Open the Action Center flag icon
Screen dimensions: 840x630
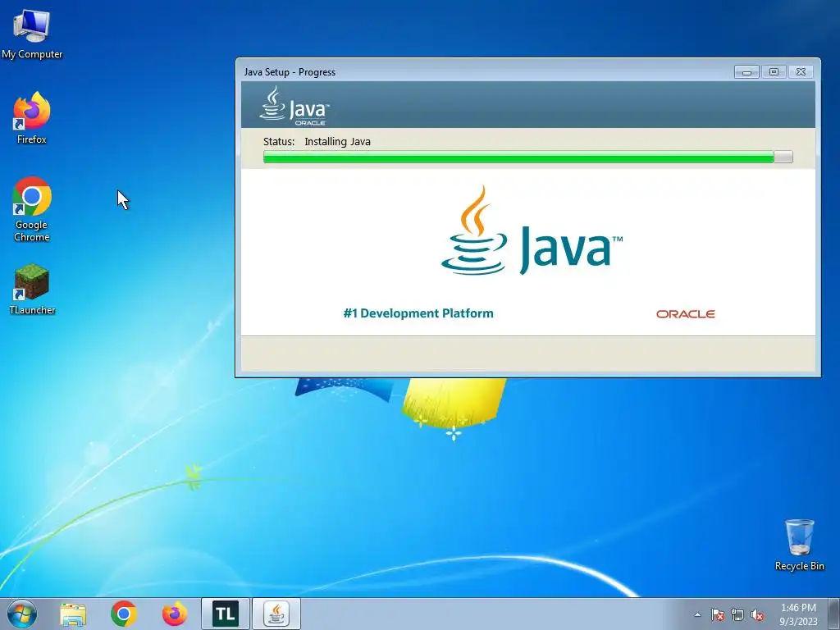pyautogui.click(x=717, y=614)
